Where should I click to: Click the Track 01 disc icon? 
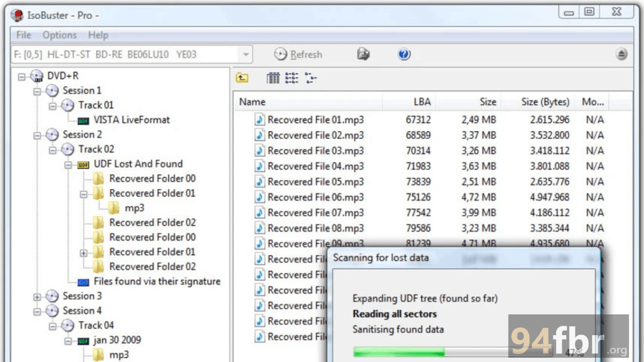point(68,105)
